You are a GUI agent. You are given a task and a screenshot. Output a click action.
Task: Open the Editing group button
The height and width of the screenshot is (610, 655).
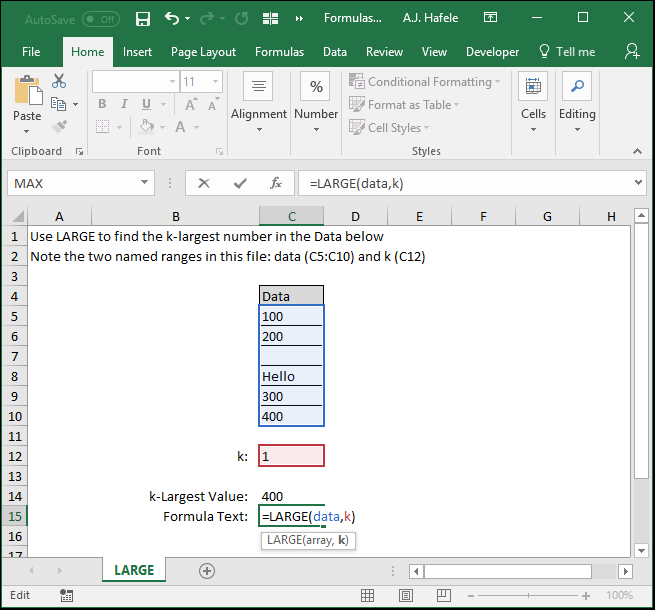[577, 102]
